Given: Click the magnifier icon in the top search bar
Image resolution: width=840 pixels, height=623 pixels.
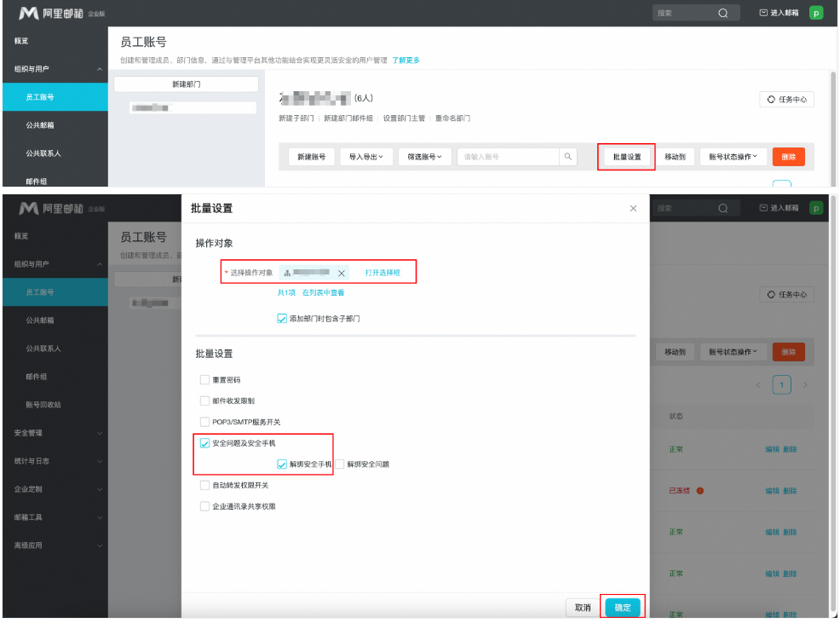Looking at the screenshot, I should click(722, 12).
